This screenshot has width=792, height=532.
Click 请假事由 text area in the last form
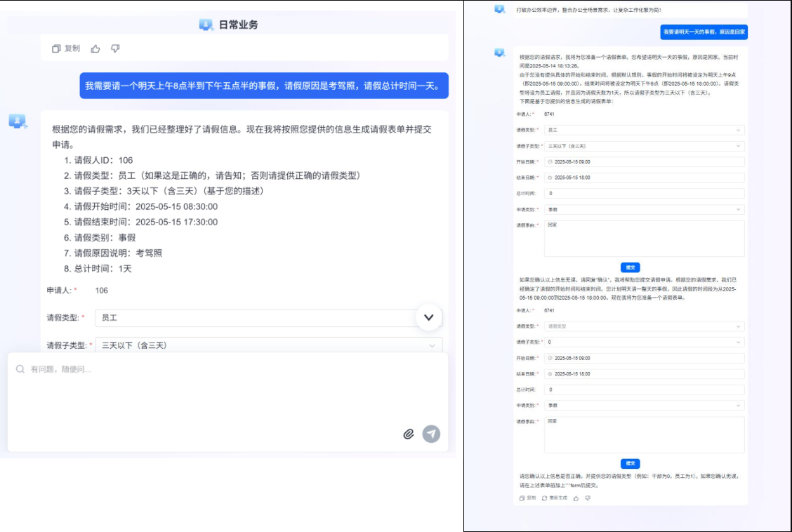click(x=644, y=434)
